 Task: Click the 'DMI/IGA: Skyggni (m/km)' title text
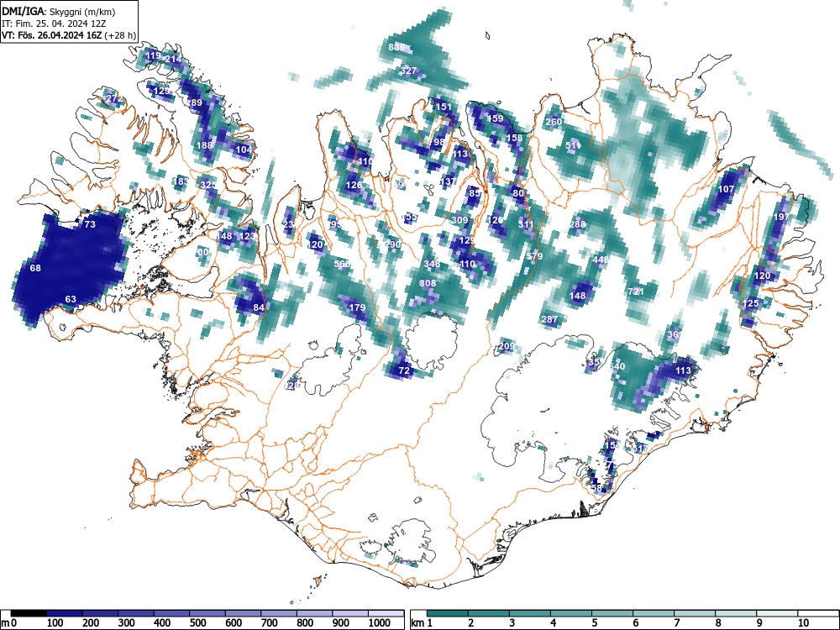[59, 12]
